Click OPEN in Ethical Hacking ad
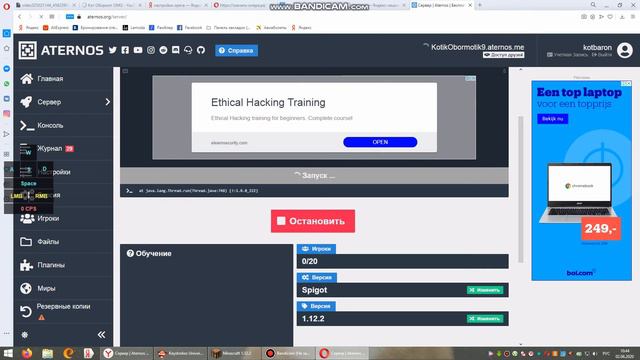Image resolution: width=640 pixels, height=360 pixels. 380,142
